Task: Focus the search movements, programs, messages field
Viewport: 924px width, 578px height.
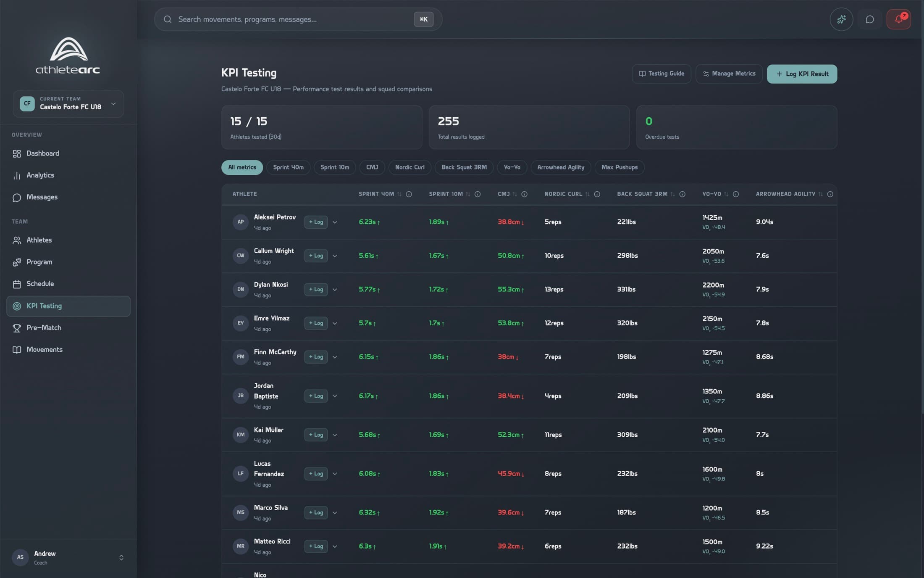Action: [298, 19]
